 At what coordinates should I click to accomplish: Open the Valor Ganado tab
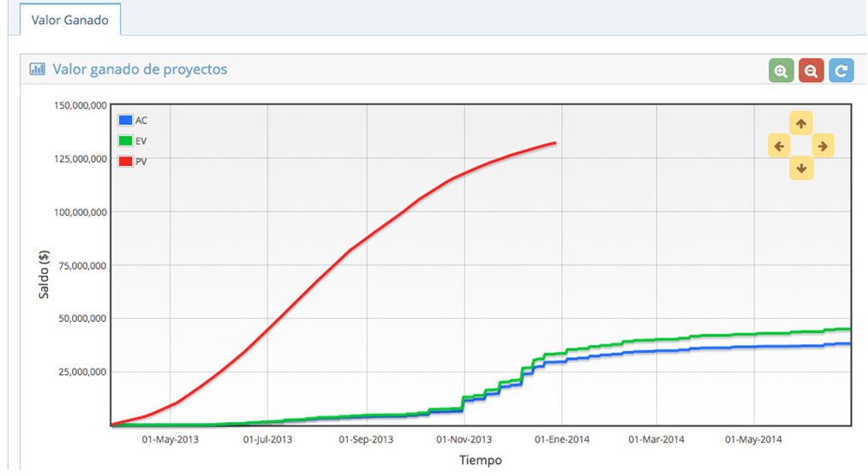tap(70, 20)
